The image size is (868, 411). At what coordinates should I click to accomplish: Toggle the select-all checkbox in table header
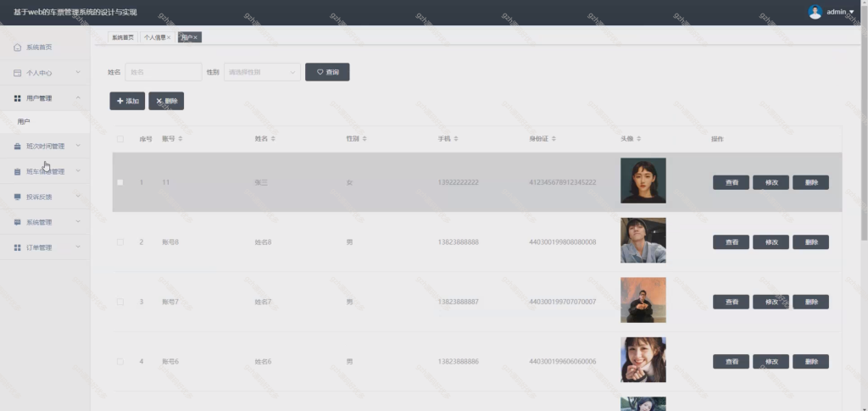[x=120, y=139]
